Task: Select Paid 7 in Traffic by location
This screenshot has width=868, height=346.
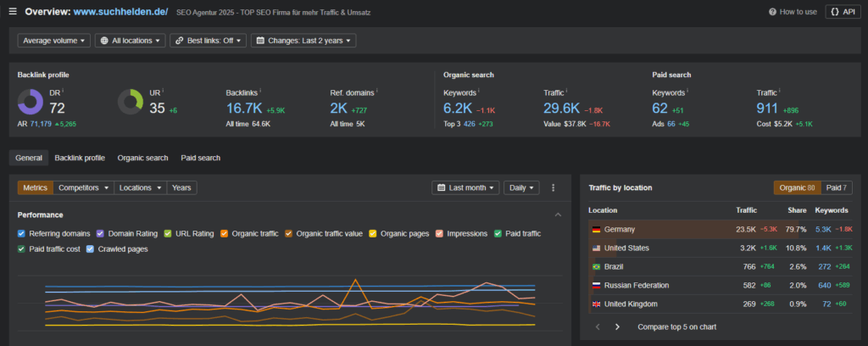Action: 837,187
